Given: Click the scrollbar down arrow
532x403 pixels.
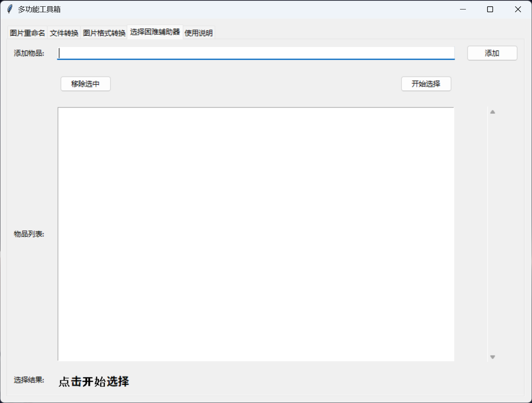Looking at the screenshot, I should [x=492, y=357].
